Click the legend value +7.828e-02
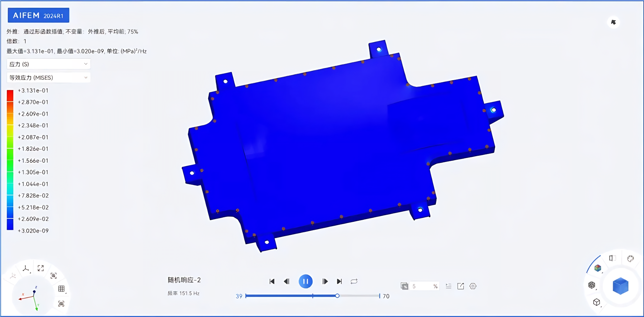 coord(33,195)
